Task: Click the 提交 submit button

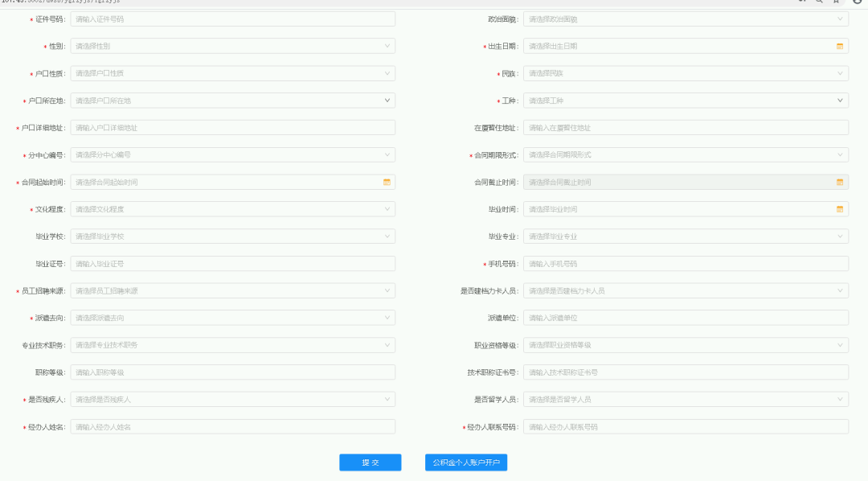Action: point(371,462)
